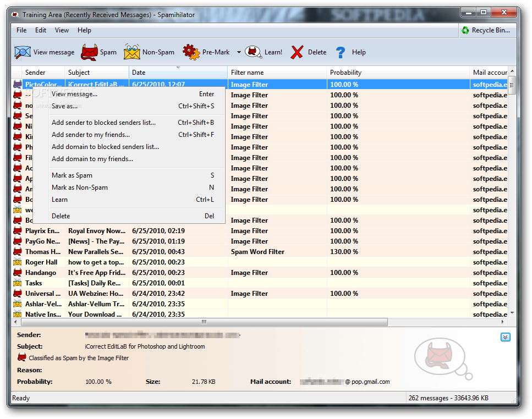The image size is (532, 419).
Task: Click the yellow Non-Spam envelope icon
Action: [x=131, y=52]
